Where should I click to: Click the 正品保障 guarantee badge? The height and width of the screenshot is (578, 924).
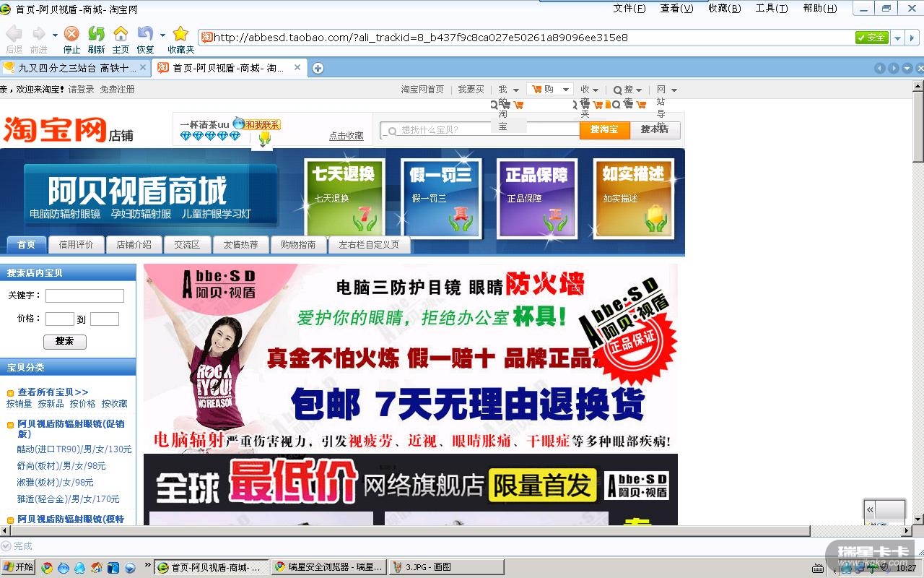click(537, 198)
